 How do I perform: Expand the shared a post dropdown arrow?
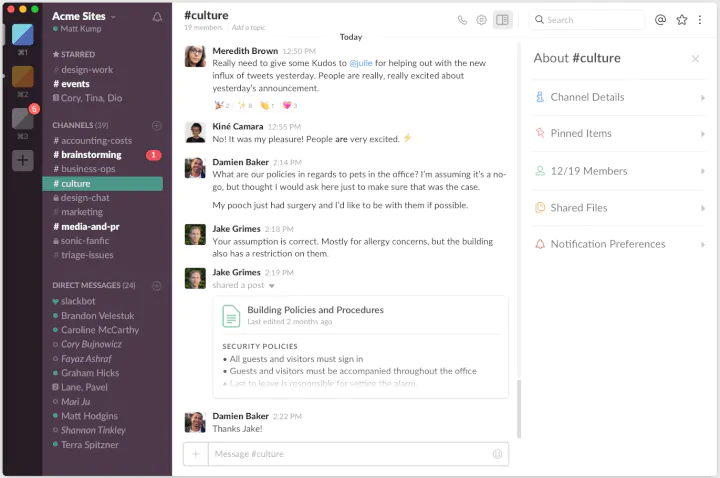pos(272,286)
